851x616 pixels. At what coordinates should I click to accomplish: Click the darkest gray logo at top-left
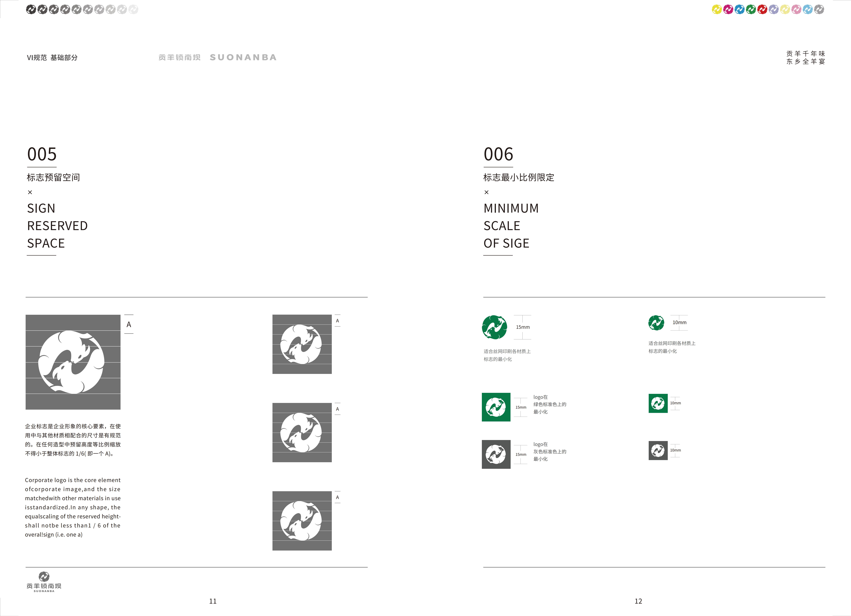[31, 9]
